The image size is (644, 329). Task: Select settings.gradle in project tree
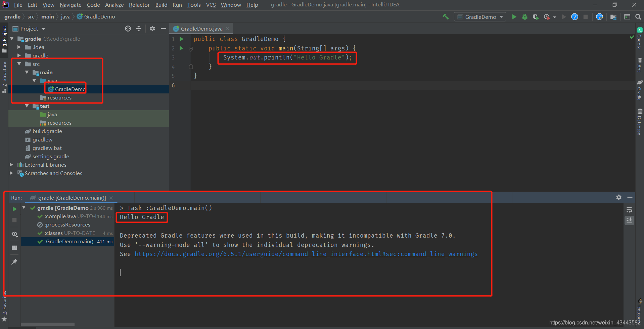(50, 156)
